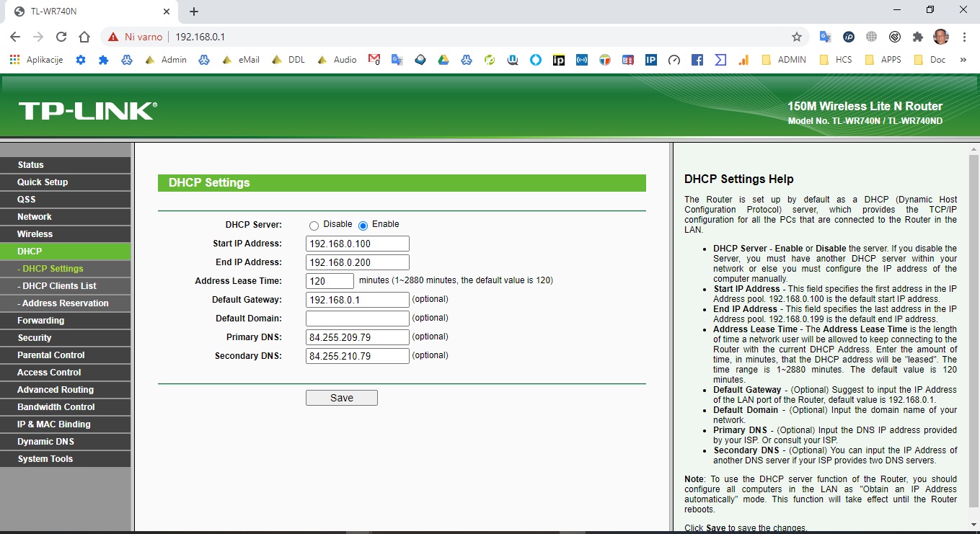Open Network sidebar menu
The height and width of the screenshot is (534, 980).
[66, 217]
